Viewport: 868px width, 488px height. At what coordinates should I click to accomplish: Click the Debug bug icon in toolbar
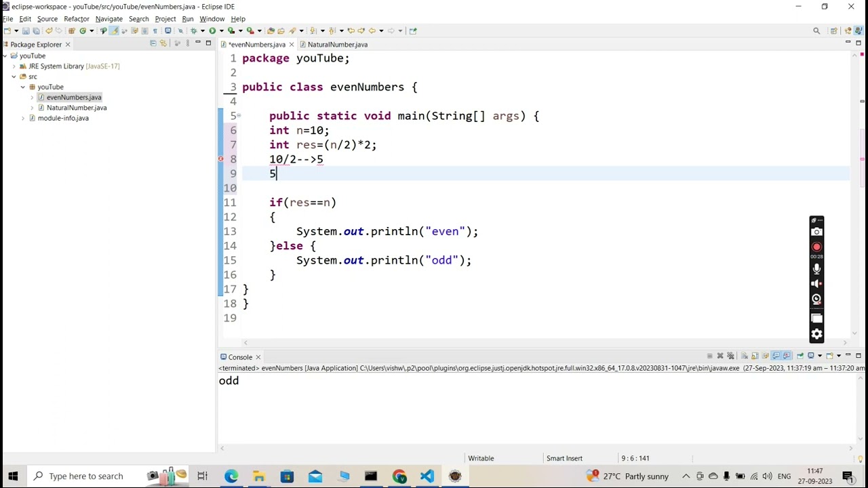coord(193,30)
